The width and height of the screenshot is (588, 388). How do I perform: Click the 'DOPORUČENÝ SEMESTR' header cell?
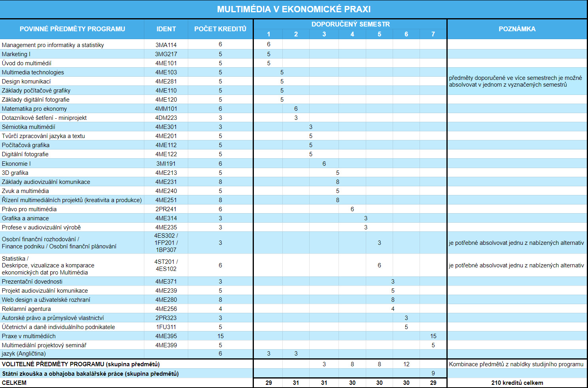point(350,24)
